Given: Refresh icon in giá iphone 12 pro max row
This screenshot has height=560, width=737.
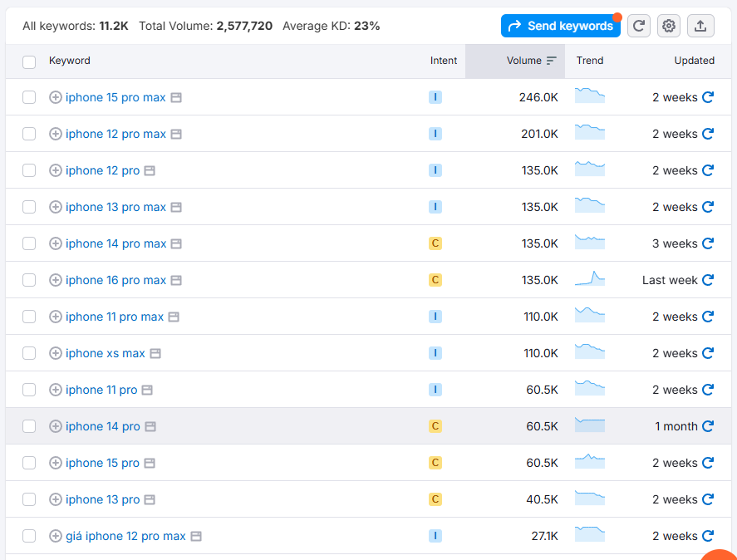Looking at the screenshot, I should tap(708, 536).
